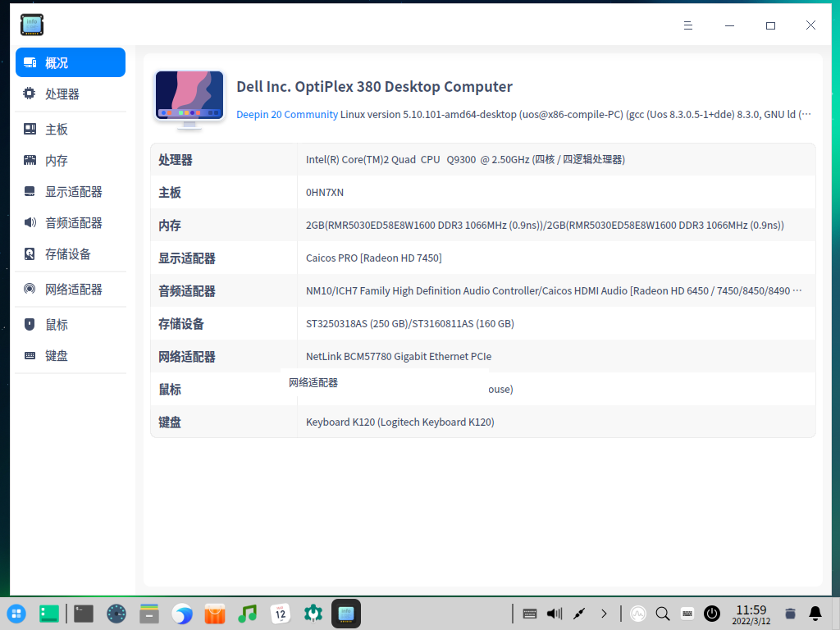Click Dell Inc. OptiPlex 380 title text
This screenshot has width=840, height=630.
(x=374, y=87)
